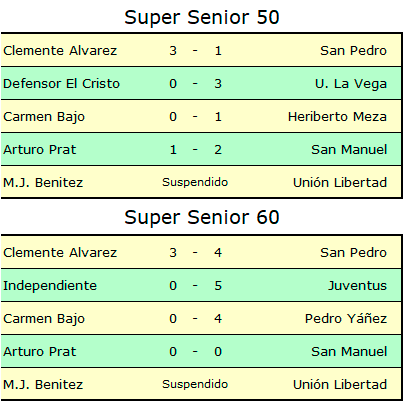Click the Super Senior 60 heading

[x=202, y=217]
